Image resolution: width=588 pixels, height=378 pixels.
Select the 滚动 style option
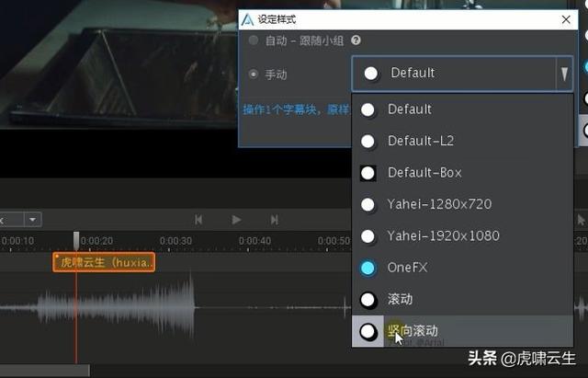click(x=462, y=299)
